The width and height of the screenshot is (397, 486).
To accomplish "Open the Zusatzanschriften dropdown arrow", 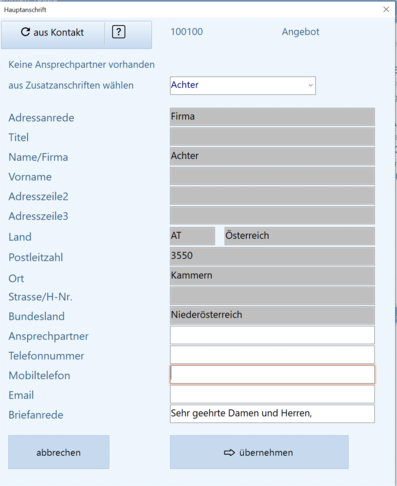I will pyautogui.click(x=310, y=85).
